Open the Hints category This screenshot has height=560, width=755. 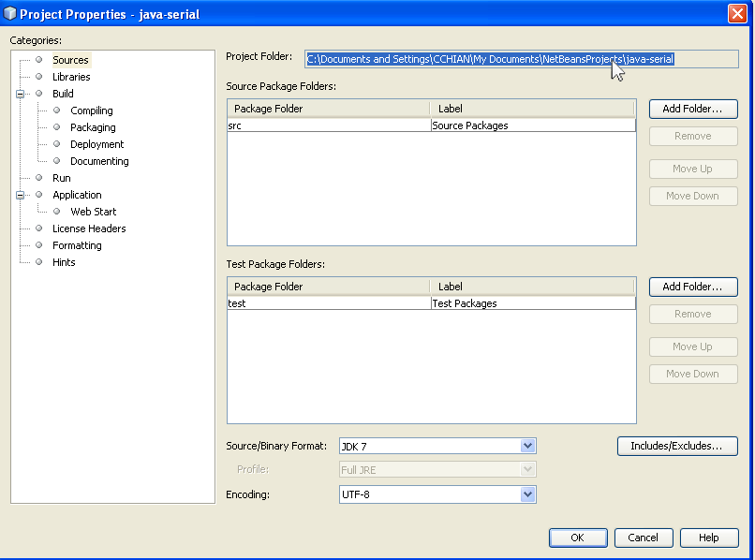pos(64,261)
